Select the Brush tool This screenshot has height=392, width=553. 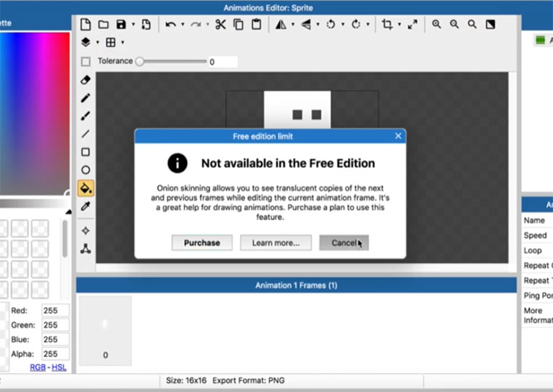coord(86,116)
